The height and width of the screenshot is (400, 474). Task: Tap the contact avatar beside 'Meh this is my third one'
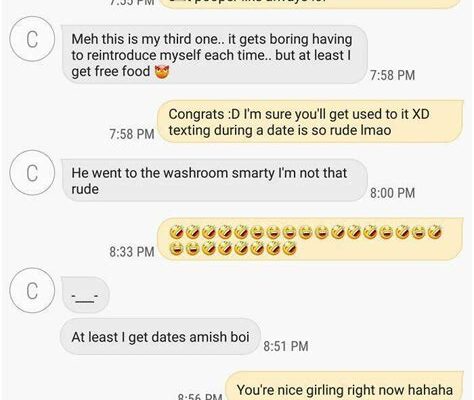pyautogui.click(x=32, y=39)
